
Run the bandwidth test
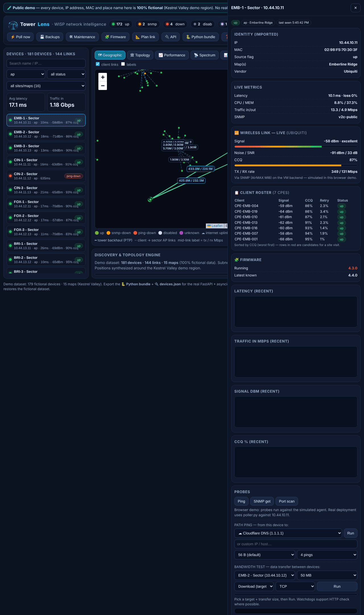[337, 587]
